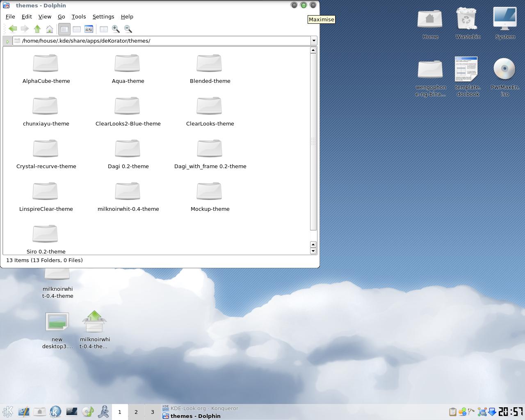
Task: Open the Dolphin window menu icon in title bar
Action: 6,5
